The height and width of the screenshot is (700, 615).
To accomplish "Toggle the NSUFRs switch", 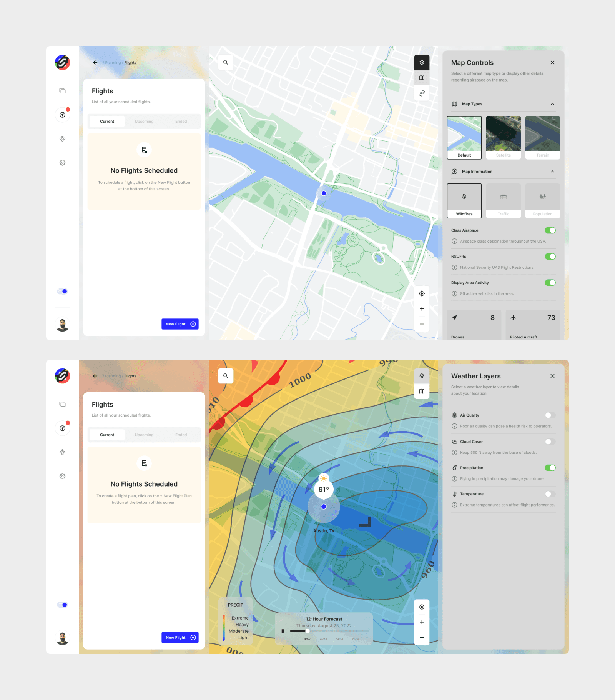I will tap(550, 257).
